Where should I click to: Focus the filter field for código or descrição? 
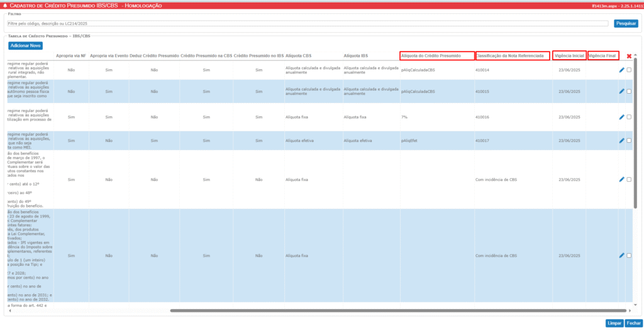[307, 23]
